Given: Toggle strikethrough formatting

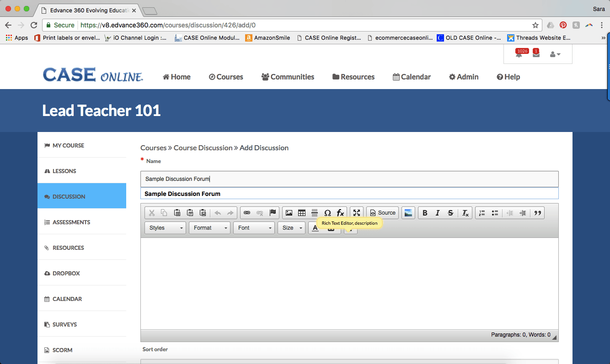Looking at the screenshot, I should coord(450,213).
